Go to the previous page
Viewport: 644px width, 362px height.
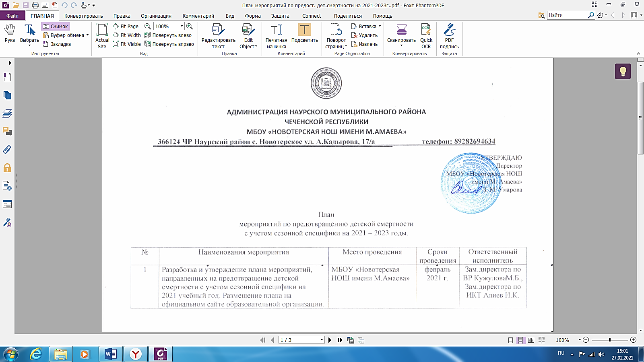pos(272,340)
